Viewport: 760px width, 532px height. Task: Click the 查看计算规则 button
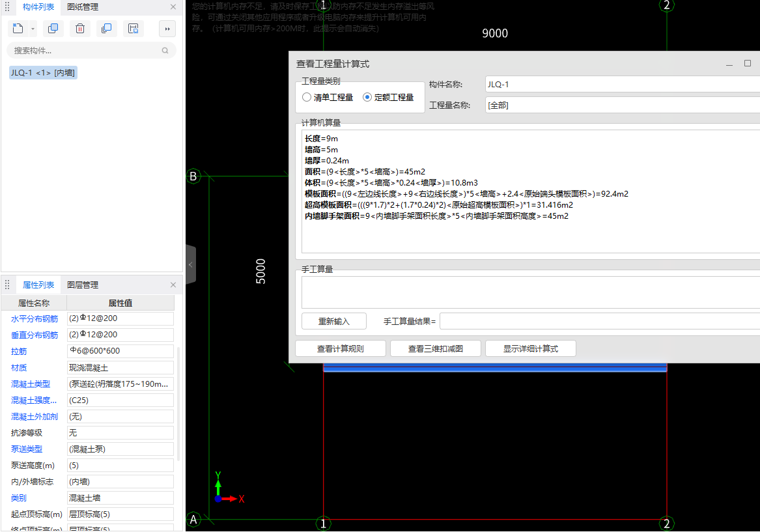340,348
